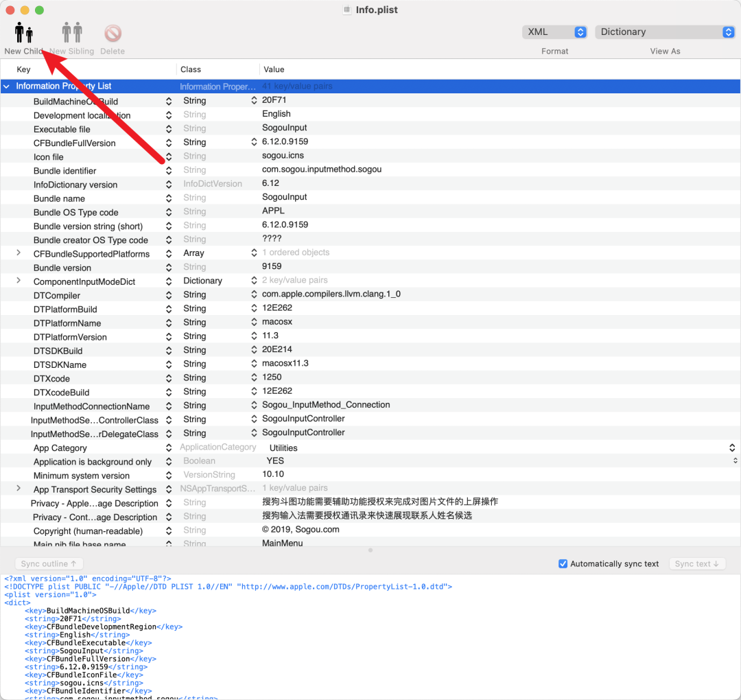Open key stepper for DTPlatformName
741x700 pixels.
[x=169, y=323]
